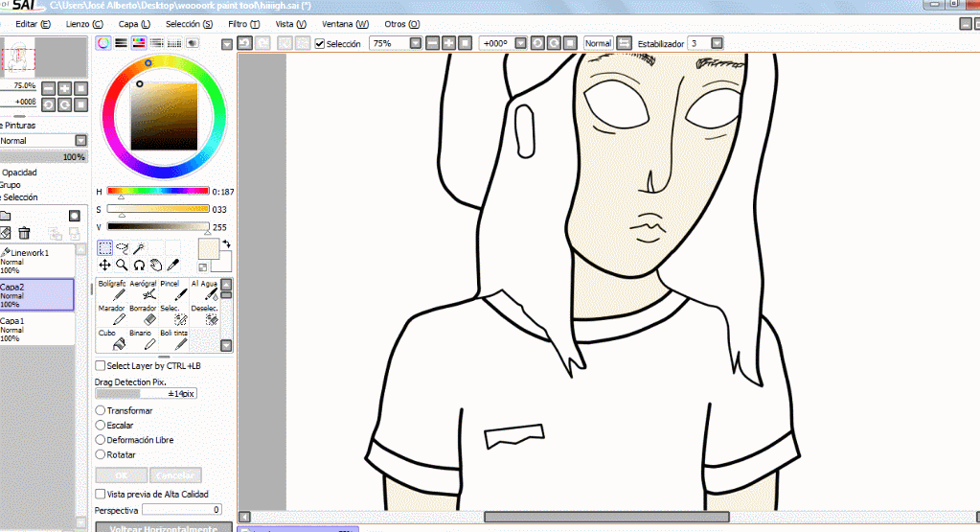Image resolution: width=980 pixels, height=532 pixels.
Task: Select the lasso selection tool
Action: [x=122, y=248]
